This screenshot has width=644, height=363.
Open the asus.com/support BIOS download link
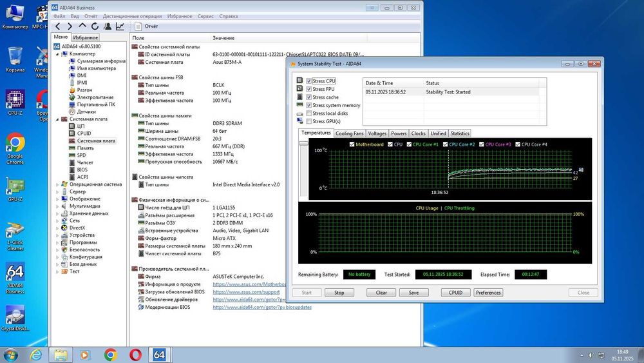point(246,292)
